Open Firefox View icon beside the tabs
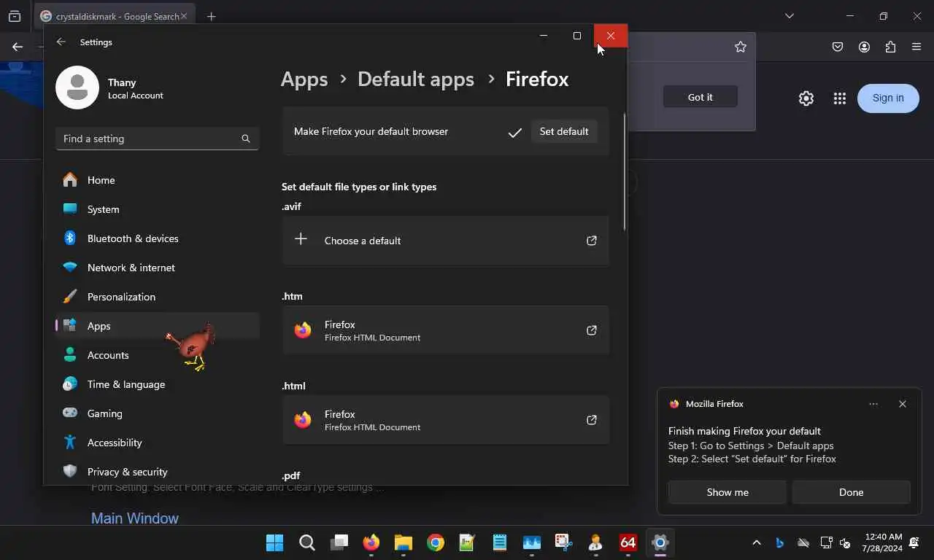934x560 pixels. pyautogui.click(x=15, y=16)
